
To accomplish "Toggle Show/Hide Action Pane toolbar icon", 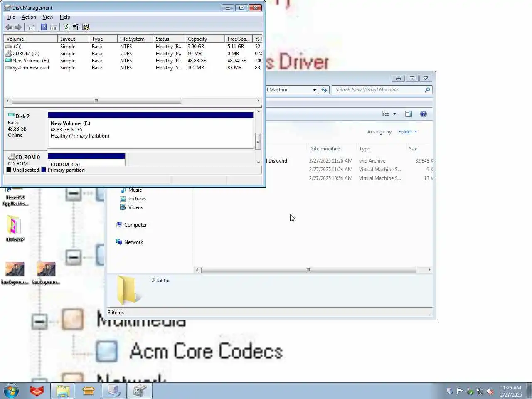I will 54,27.
